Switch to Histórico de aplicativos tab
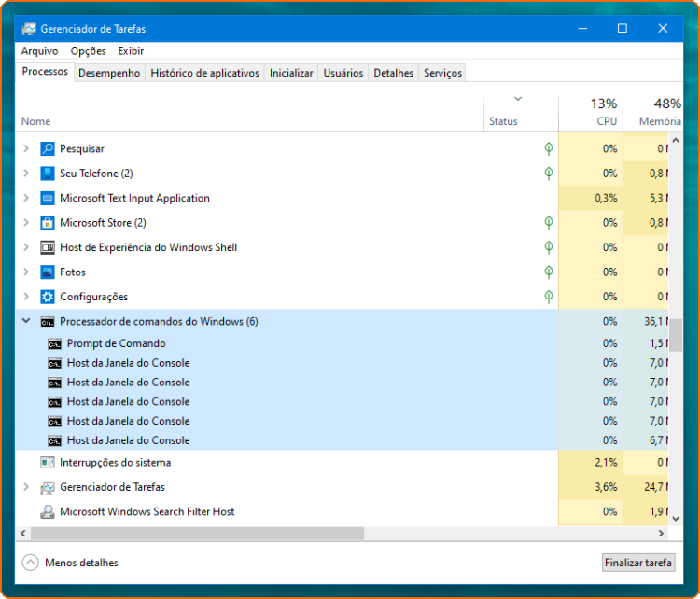The width and height of the screenshot is (700, 599). (x=205, y=73)
